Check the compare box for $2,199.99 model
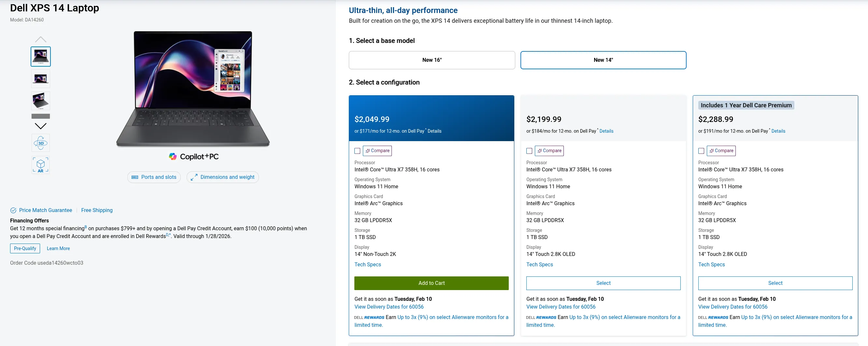868x346 pixels. 529,151
